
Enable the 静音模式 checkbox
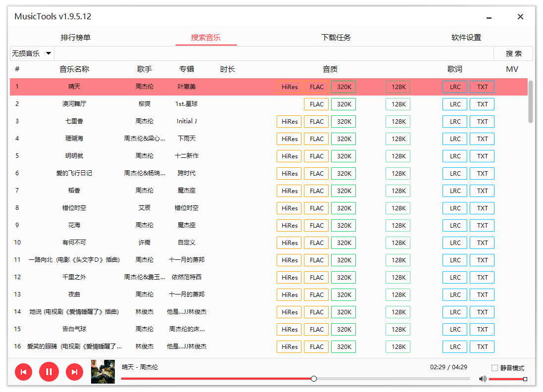(x=494, y=368)
